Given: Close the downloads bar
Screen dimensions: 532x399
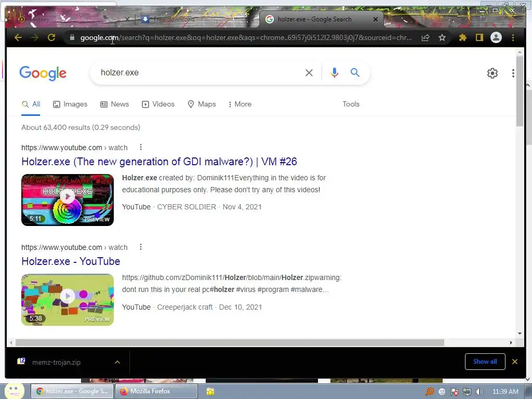Looking at the screenshot, I should [x=515, y=362].
